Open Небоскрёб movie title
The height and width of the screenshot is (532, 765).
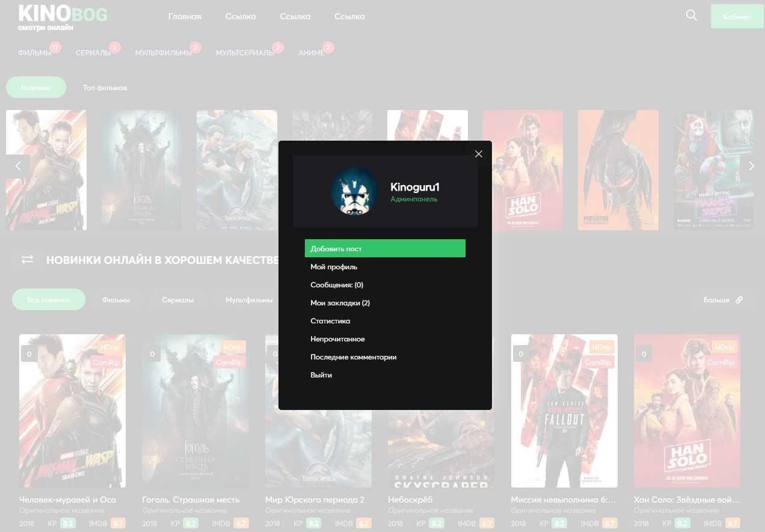click(410, 500)
